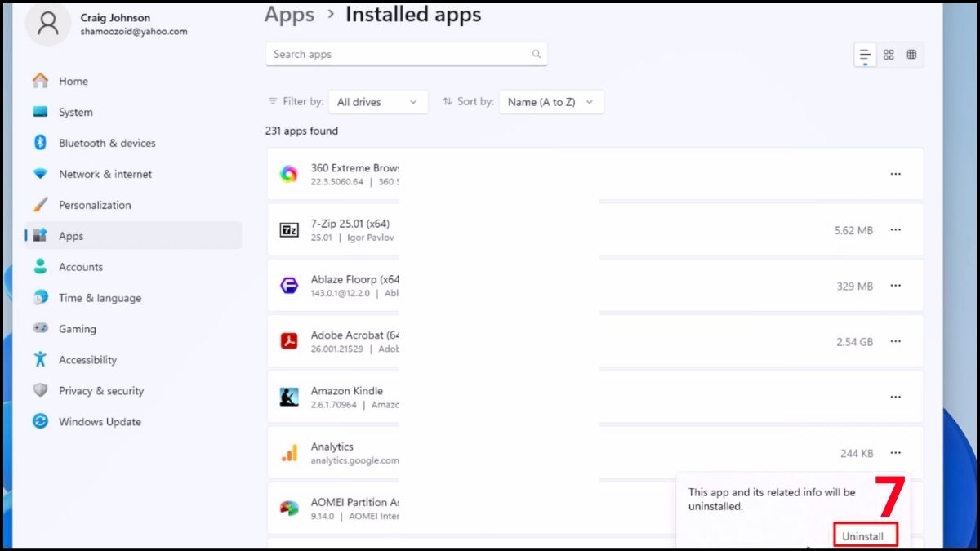Click the 244 KB size text
Viewport: 980px width, 551px height.
[857, 453]
